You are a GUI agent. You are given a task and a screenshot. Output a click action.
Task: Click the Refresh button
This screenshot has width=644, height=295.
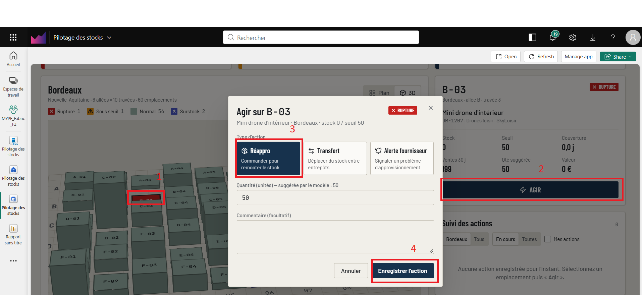[x=541, y=57]
